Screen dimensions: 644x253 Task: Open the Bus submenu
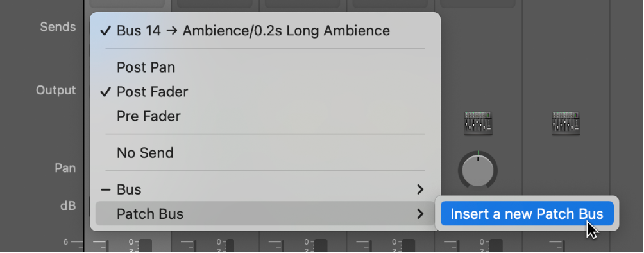pyautogui.click(x=266, y=189)
